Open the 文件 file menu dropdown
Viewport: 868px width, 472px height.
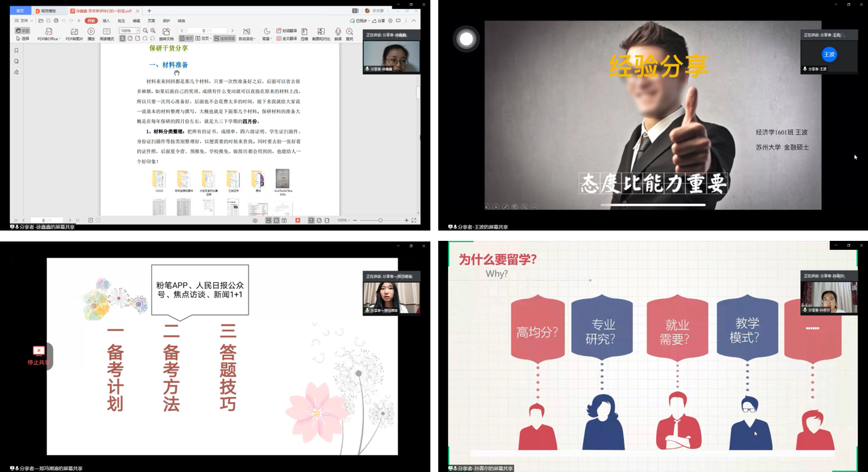click(x=24, y=21)
